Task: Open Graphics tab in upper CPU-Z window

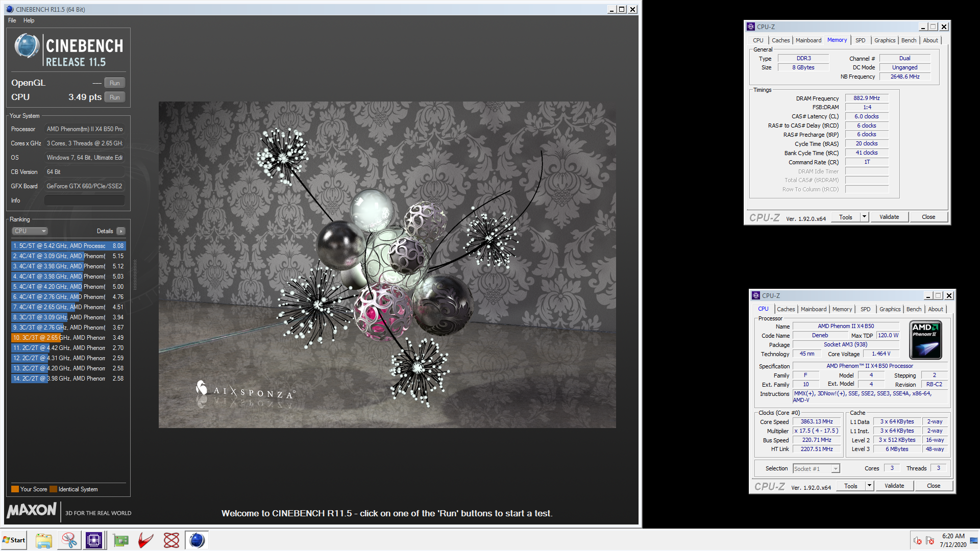Action: point(885,40)
